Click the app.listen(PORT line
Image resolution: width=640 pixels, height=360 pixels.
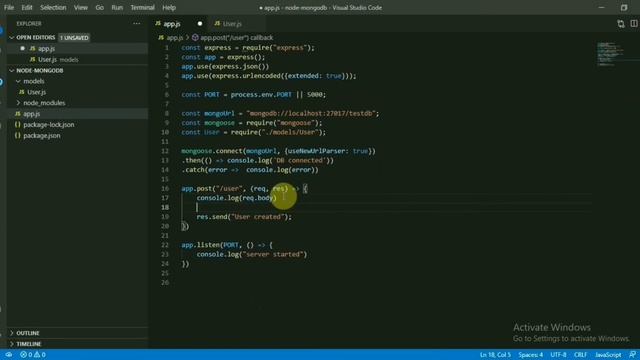click(x=227, y=245)
